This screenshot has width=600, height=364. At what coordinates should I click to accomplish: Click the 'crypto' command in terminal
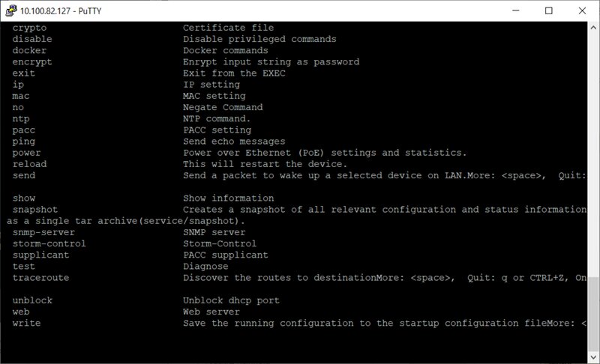click(29, 28)
